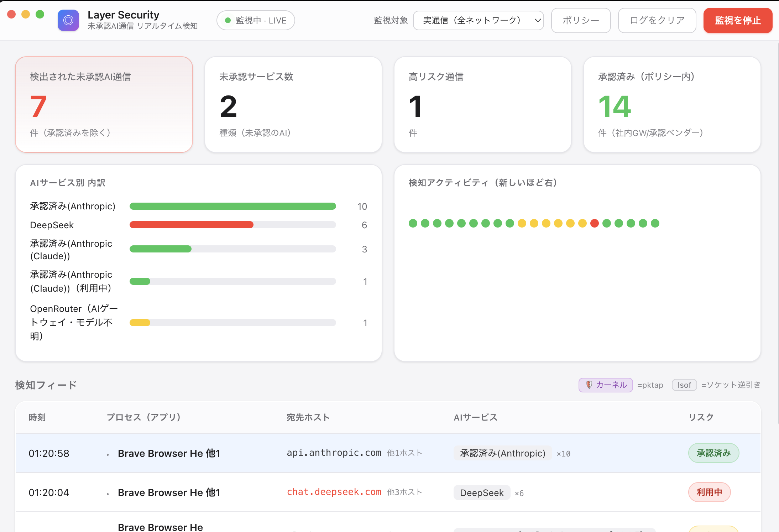Screen dimensions: 779x532
Task: Click the 承認済み risk badge
Action: coord(713,453)
